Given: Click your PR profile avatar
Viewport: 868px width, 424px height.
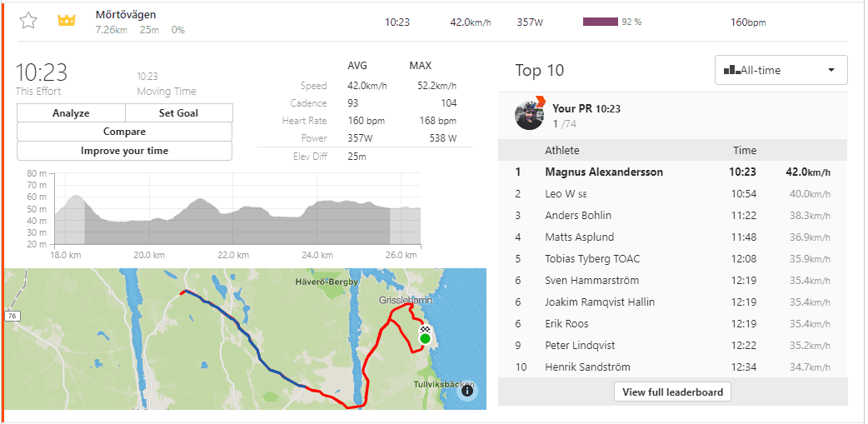Looking at the screenshot, I should coord(530,115).
